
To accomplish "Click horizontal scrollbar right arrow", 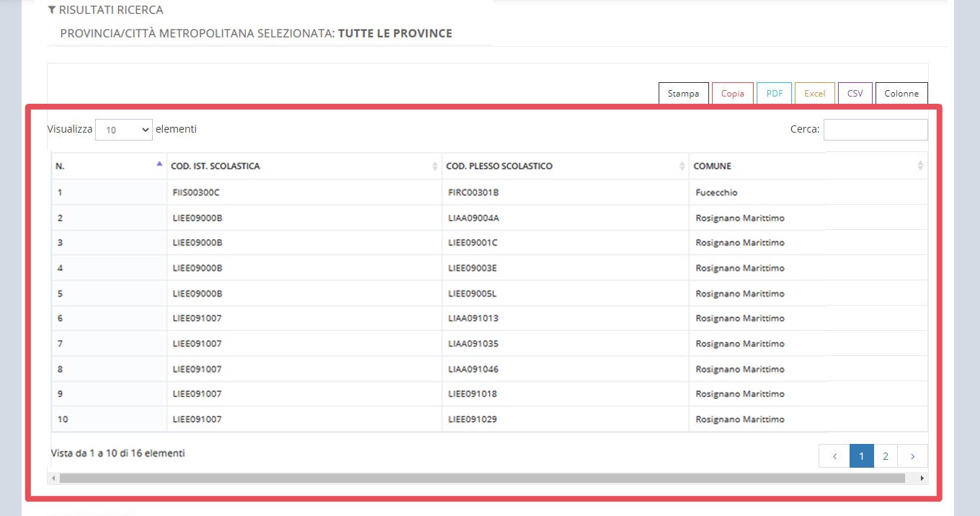I will point(922,478).
